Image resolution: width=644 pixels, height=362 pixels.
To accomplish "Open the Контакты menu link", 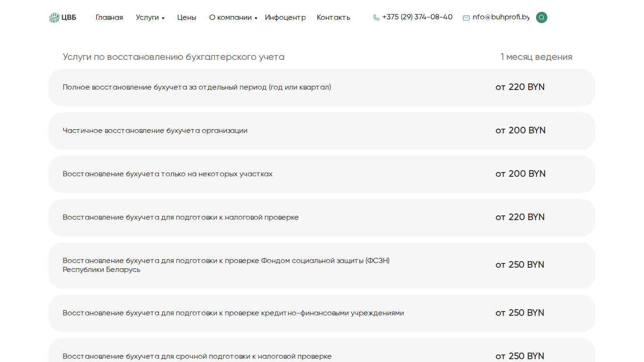I will click(x=333, y=17).
